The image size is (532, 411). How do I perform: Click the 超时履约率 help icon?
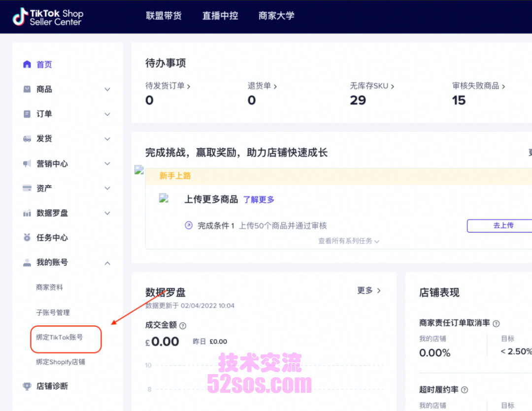465,390
